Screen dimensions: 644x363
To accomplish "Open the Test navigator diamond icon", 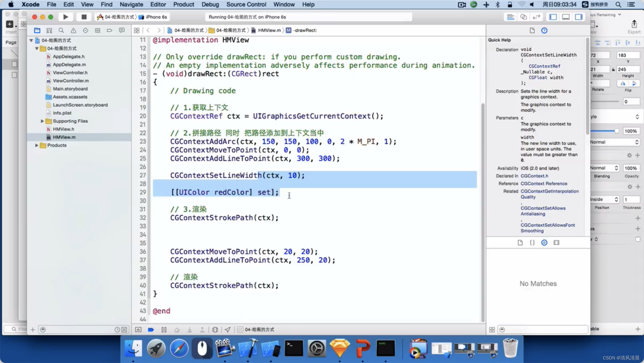I will click(x=85, y=30).
